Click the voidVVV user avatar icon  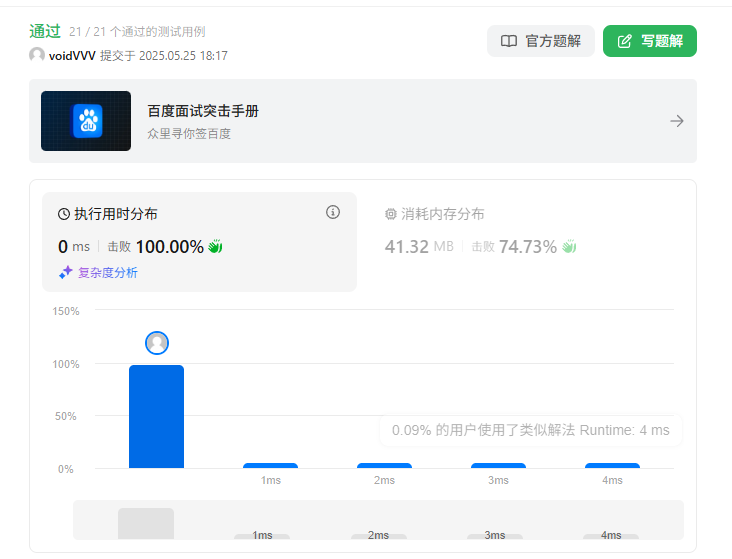(37, 55)
